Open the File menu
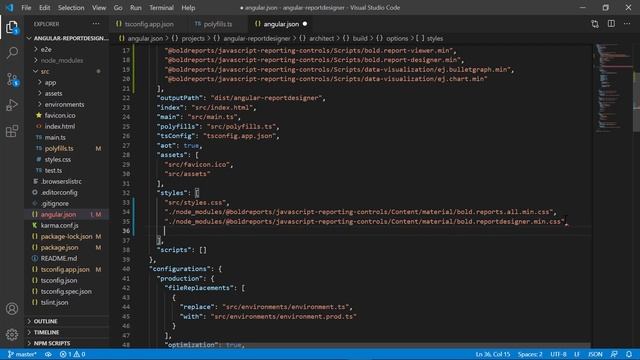 (x=26, y=8)
